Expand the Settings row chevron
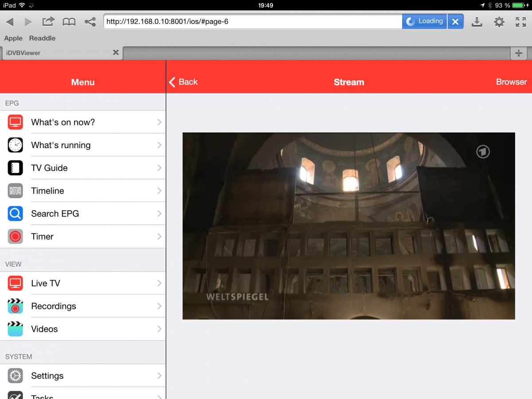Viewport: 532px width, 399px height. click(159, 376)
